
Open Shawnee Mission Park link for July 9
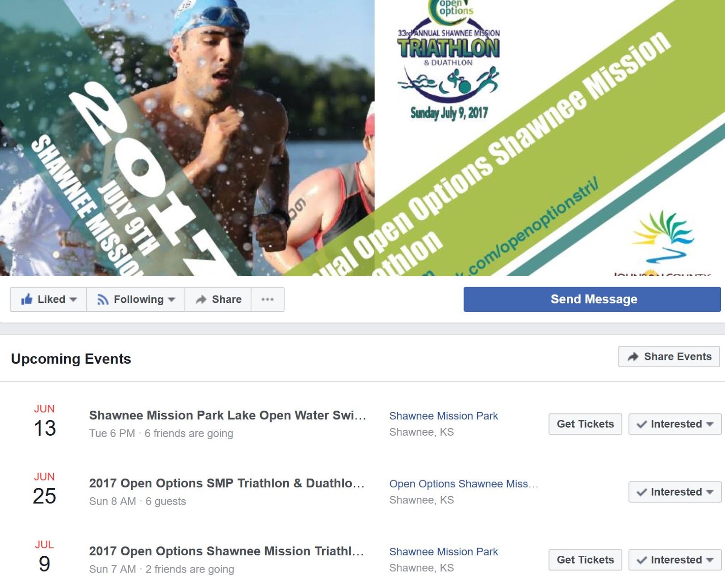[444, 552]
